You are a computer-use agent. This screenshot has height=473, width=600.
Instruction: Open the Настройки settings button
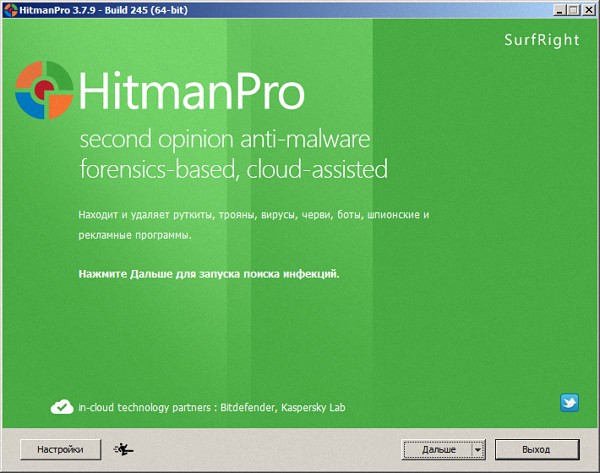tap(60, 449)
